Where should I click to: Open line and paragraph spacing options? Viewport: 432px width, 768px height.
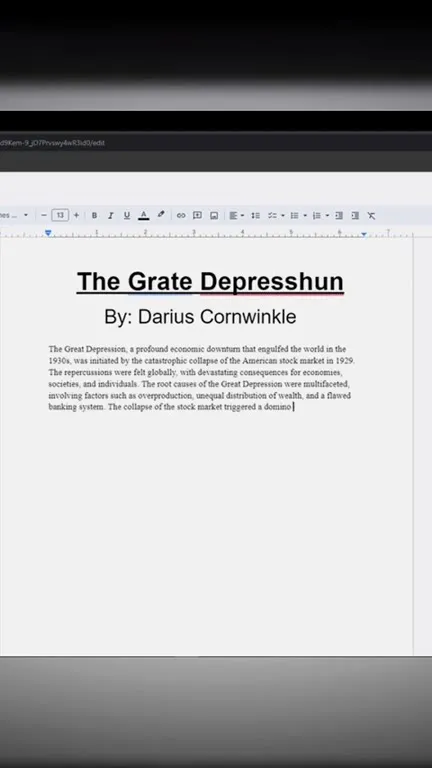255,216
